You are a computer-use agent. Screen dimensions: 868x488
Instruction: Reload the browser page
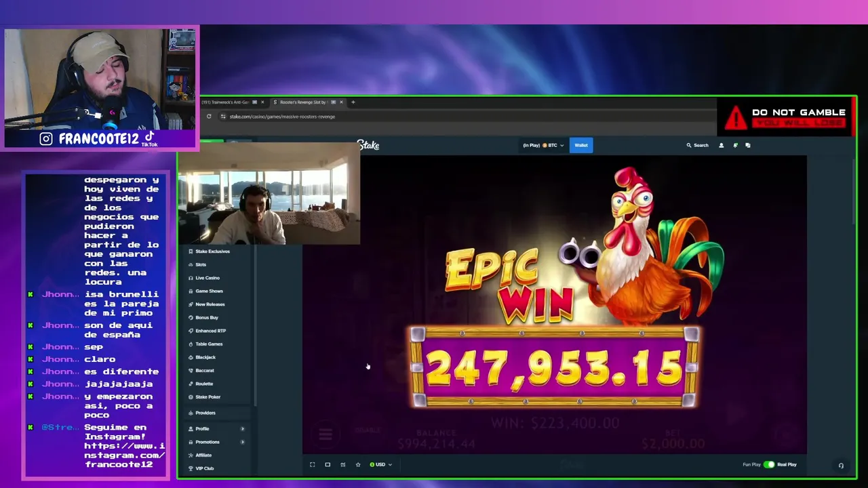click(209, 117)
